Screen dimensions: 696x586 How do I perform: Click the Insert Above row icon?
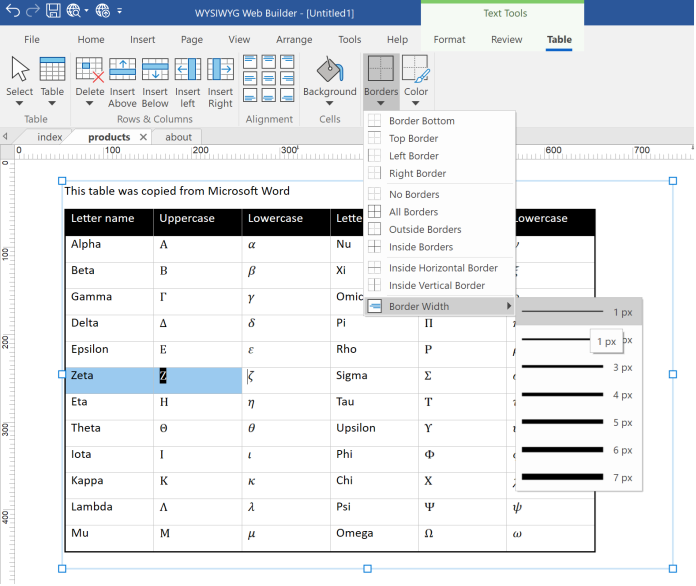pos(122,70)
